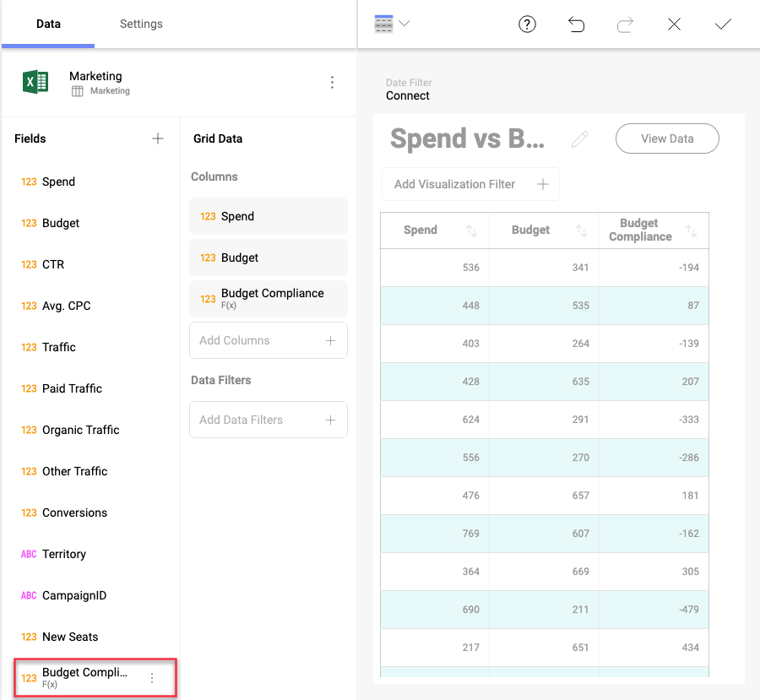The height and width of the screenshot is (700, 760).
Task: Toggle sorting on the Budget column
Action: tap(582, 230)
